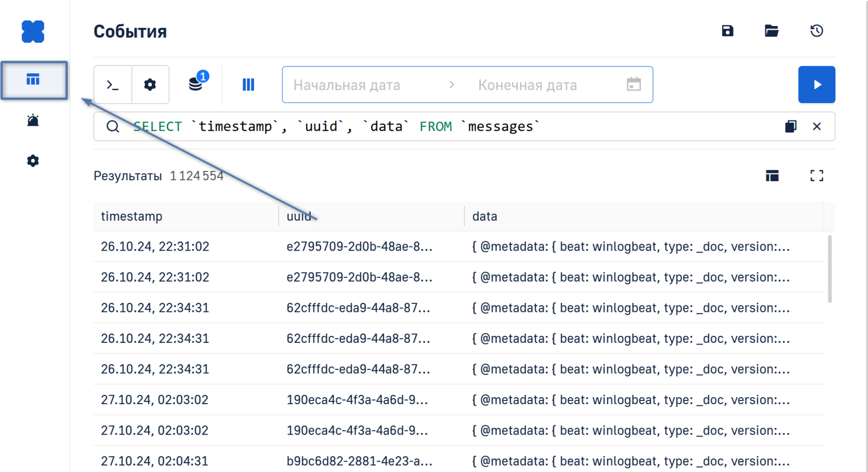Click the timestamp column header
This screenshot has height=472, width=868.
click(132, 216)
